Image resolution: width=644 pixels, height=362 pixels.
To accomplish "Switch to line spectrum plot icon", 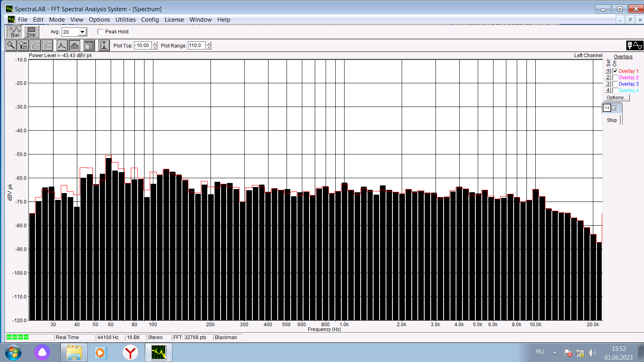I will point(62,45).
